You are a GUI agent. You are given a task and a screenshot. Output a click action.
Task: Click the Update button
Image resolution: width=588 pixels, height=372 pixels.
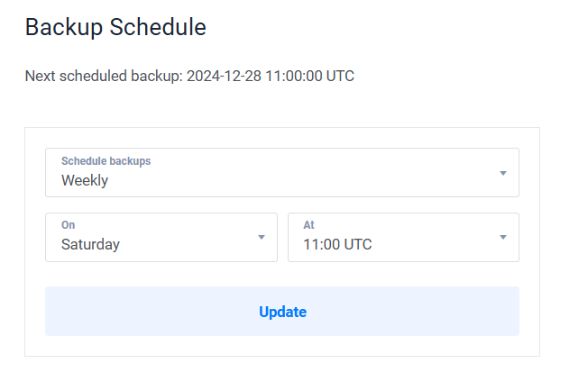pyautogui.click(x=282, y=312)
